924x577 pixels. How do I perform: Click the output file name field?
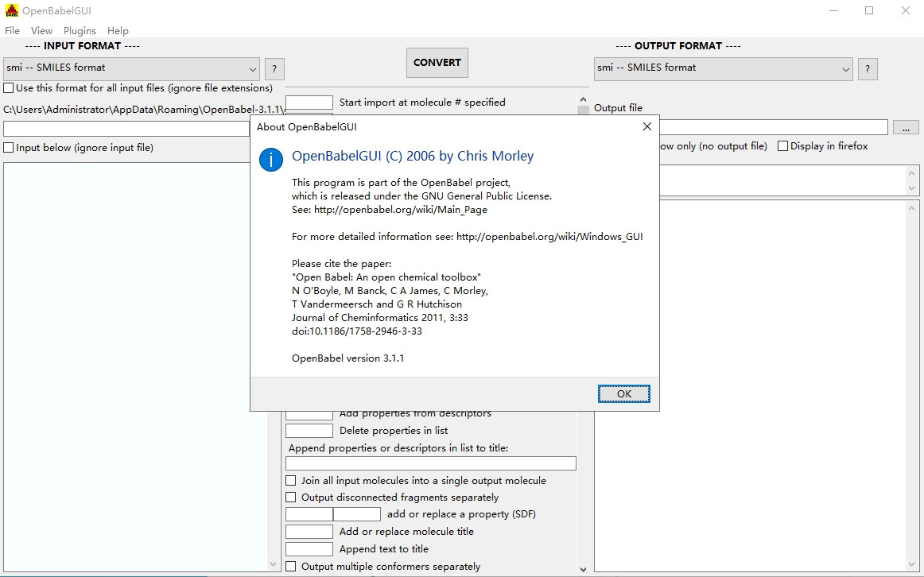coord(773,127)
